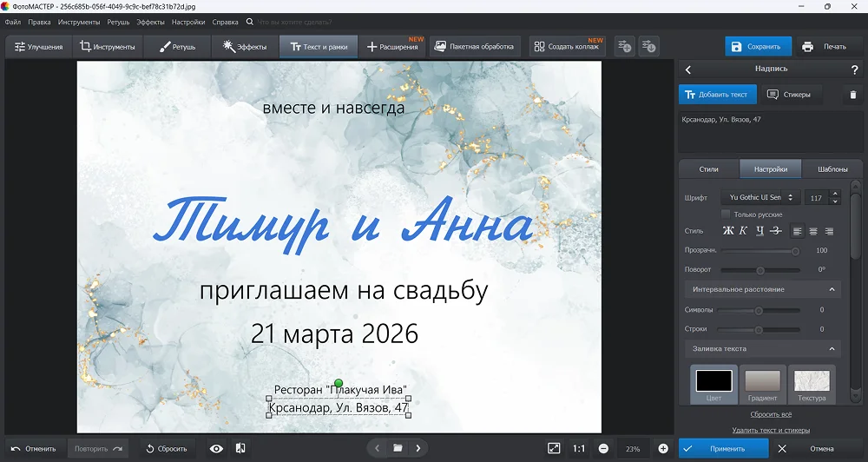The image size is (868, 462).
Task: Enable the Только русские checkbox
Action: [x=726, y=214]
